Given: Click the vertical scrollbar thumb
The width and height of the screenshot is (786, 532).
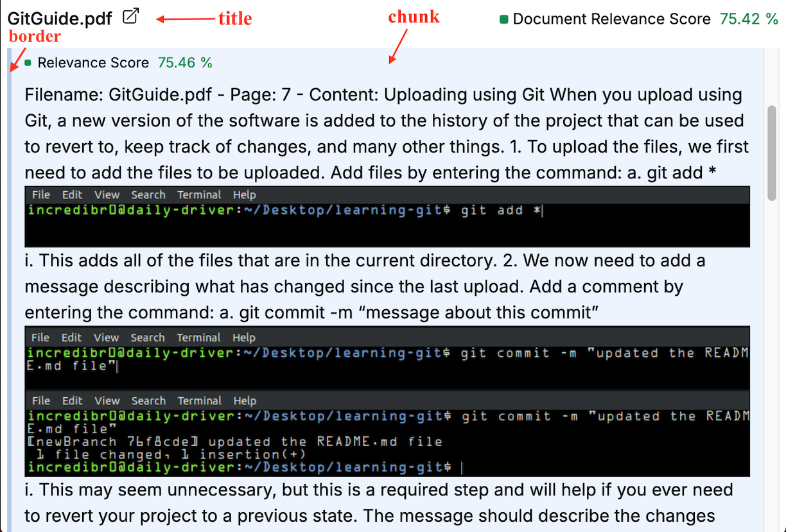Looking at the screenshot, I should 773,153.
